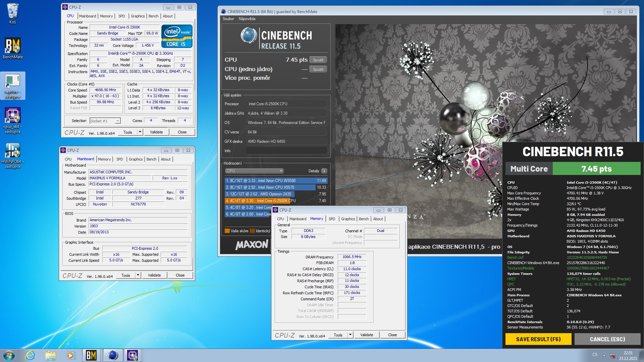Click SAVE RESULT (F6) in BenchMate
This screenshot has width=644, height=362.
(538, 339)
